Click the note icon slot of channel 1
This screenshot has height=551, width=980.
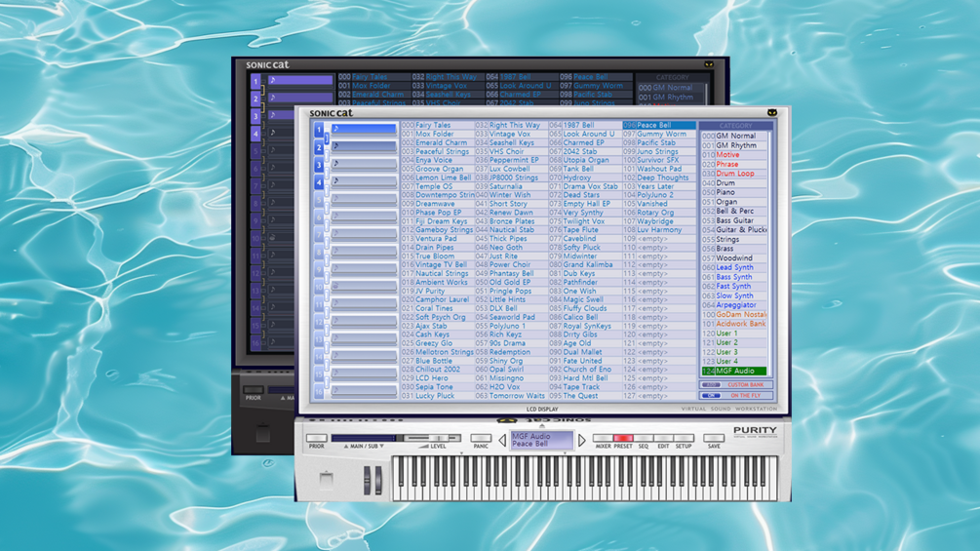pos(364,129)
